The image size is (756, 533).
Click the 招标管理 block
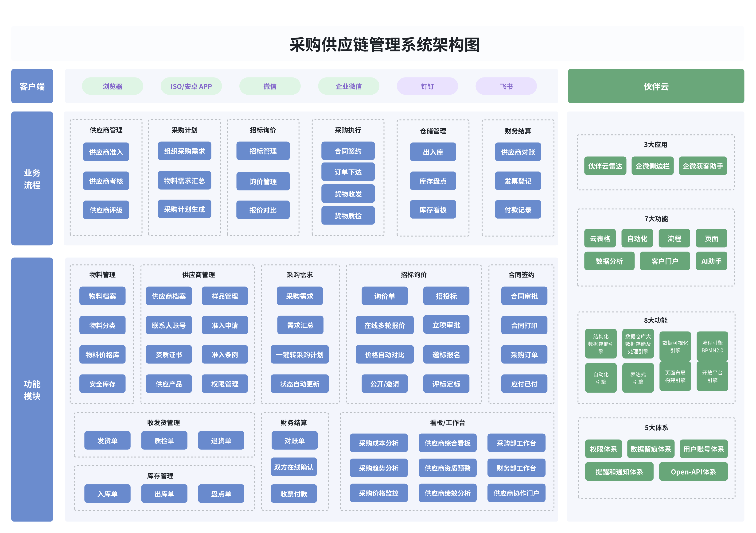coord(263,151)
